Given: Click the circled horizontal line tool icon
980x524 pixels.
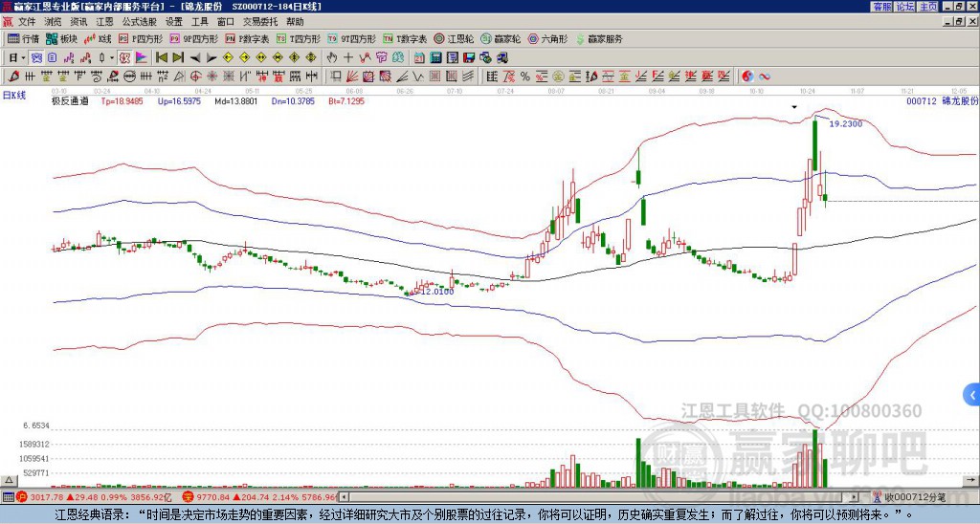Looking at the screenshot, I should pos(129,76).
